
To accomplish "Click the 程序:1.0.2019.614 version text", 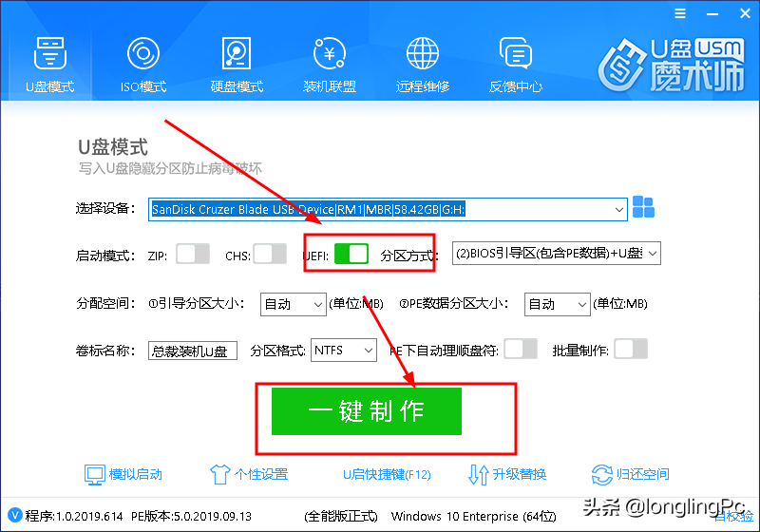I will point(74,516).
